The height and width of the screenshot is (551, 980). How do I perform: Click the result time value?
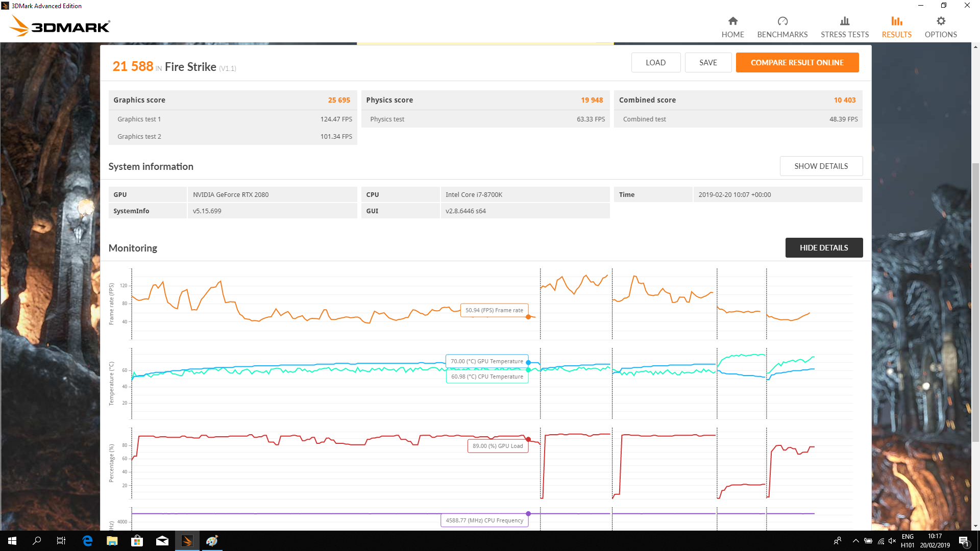(x=734, y=194)
